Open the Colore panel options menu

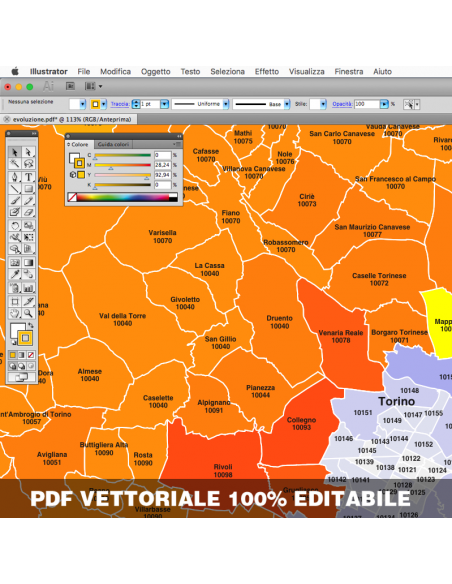177,145
